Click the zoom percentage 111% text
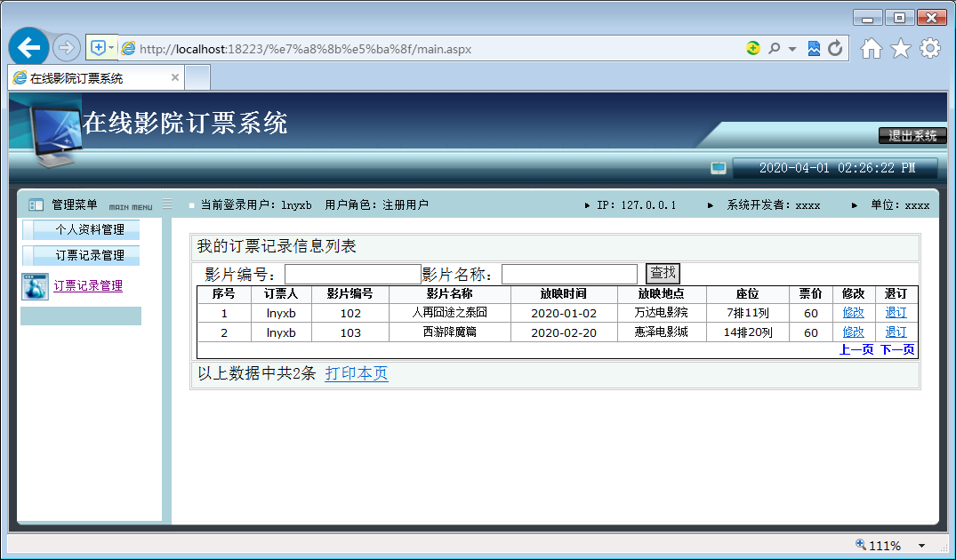The image size is (956, 560). click(x=885, y=546)
